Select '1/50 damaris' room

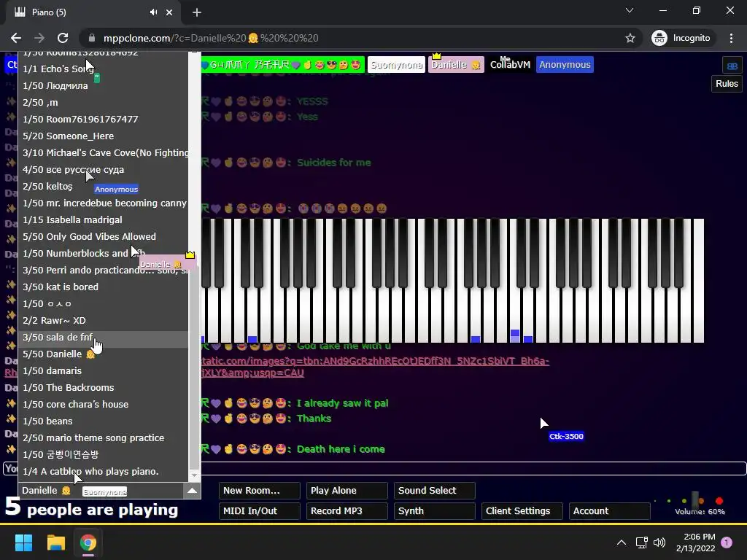click(x=104, y=371)
